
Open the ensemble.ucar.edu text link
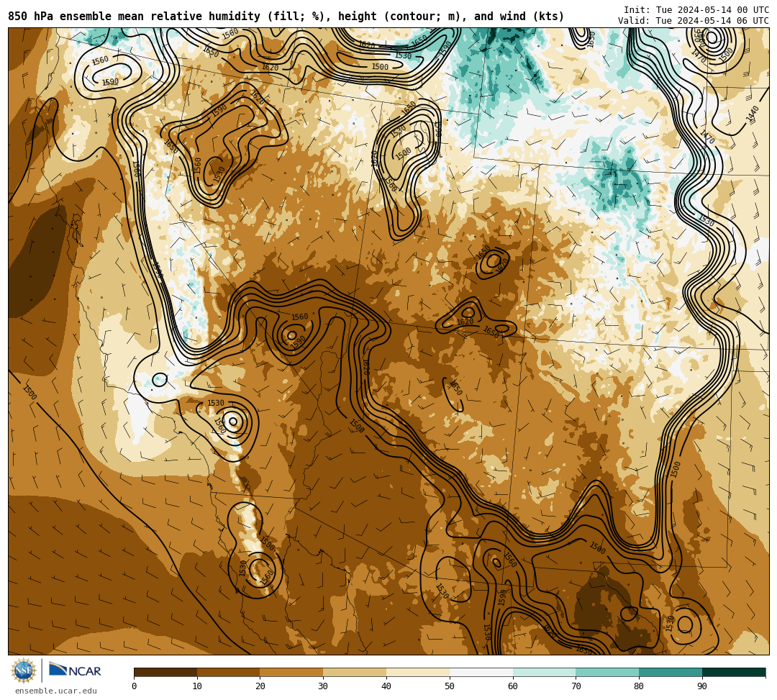(56, 691)
